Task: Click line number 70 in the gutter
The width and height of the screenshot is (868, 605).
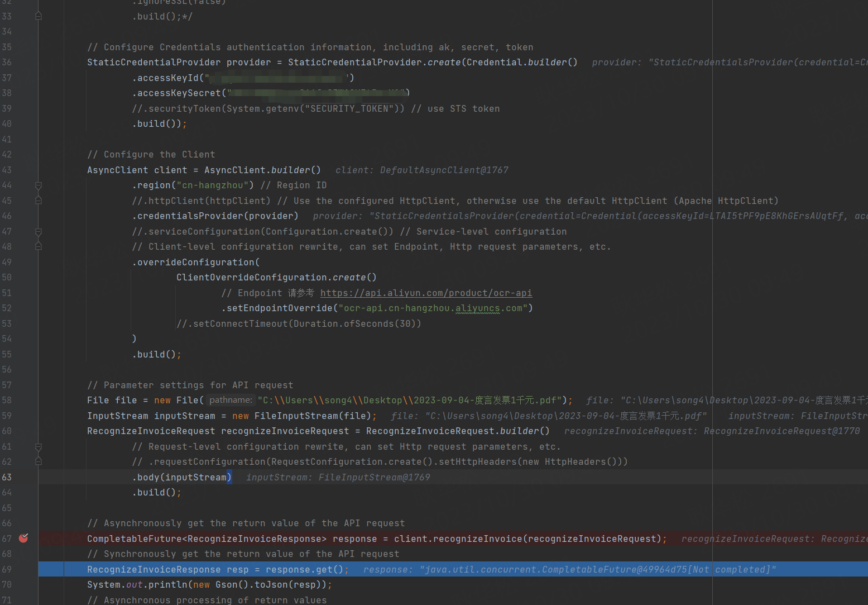Action: (x=7, y=584)
